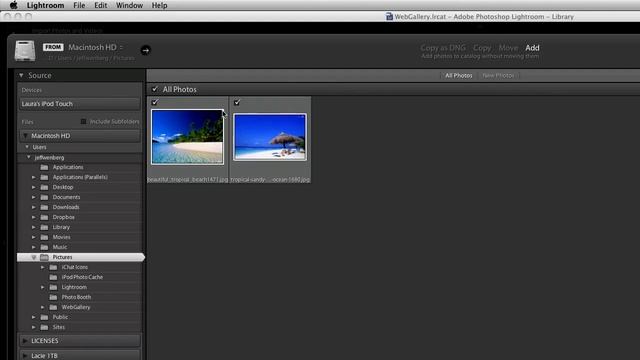
Task: Uncheck the All Photos checkbox
Action: [155, 89]
